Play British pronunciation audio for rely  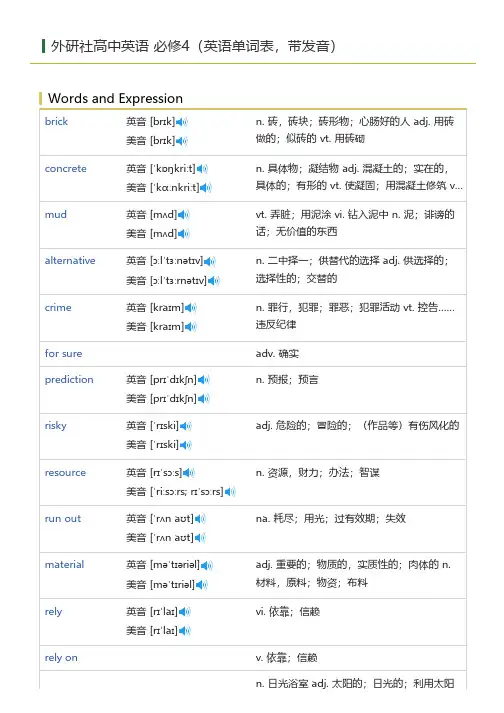pyautogui.click(x=185, y=612)
